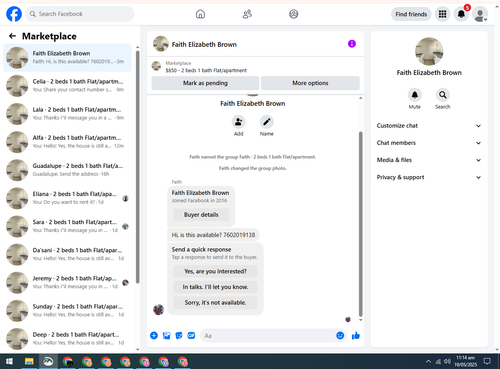Choose a GIF icon in composer
This screenshot has height=369, width=500.
191,335
